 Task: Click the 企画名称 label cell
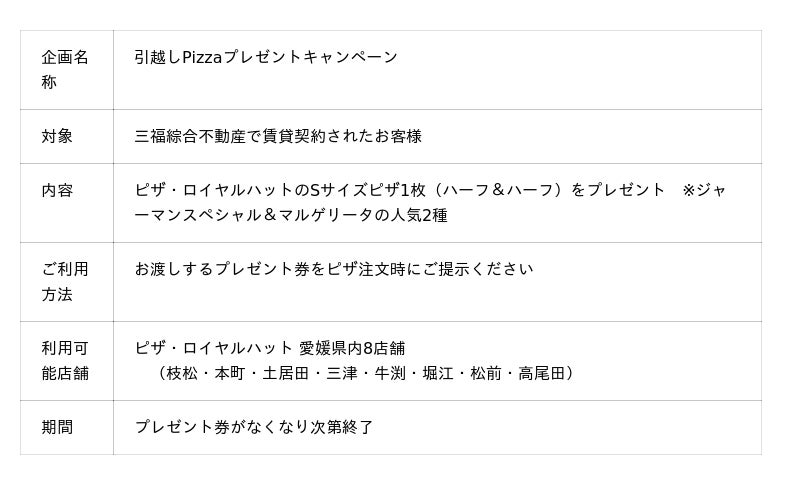[65, 69]
